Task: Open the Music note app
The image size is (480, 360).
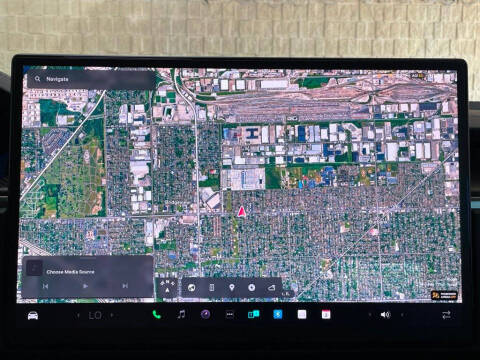Action: click(x=181, y=314)
